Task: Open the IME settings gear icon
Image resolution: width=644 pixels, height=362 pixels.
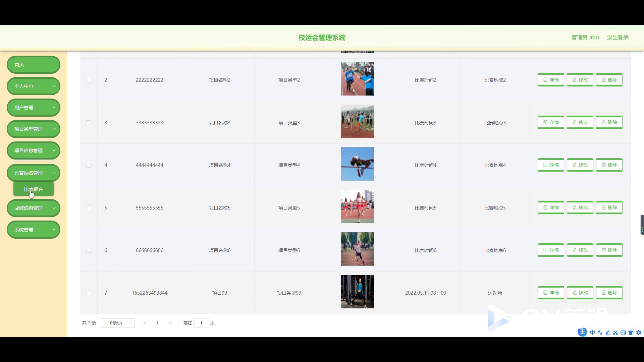Action: (x=639, y=333)
